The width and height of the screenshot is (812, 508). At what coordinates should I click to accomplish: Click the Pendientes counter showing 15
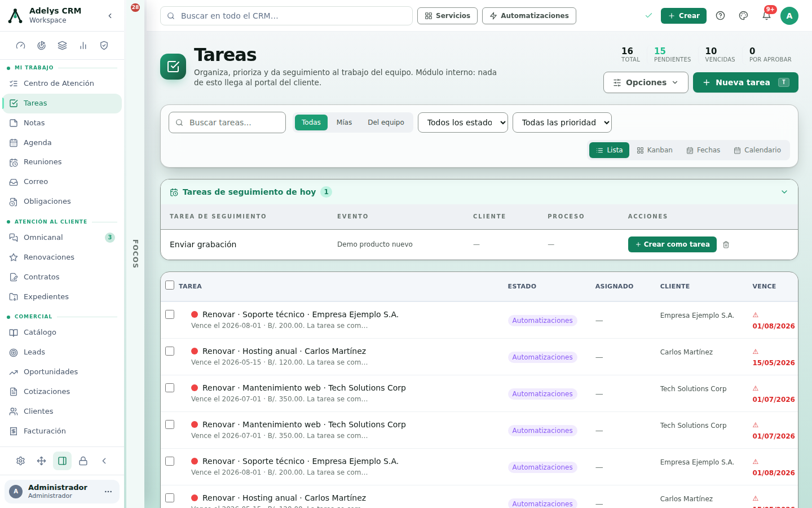(672, 54)
